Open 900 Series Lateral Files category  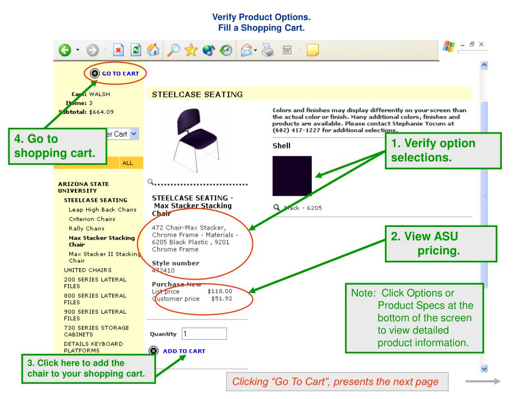pos(95,315)
